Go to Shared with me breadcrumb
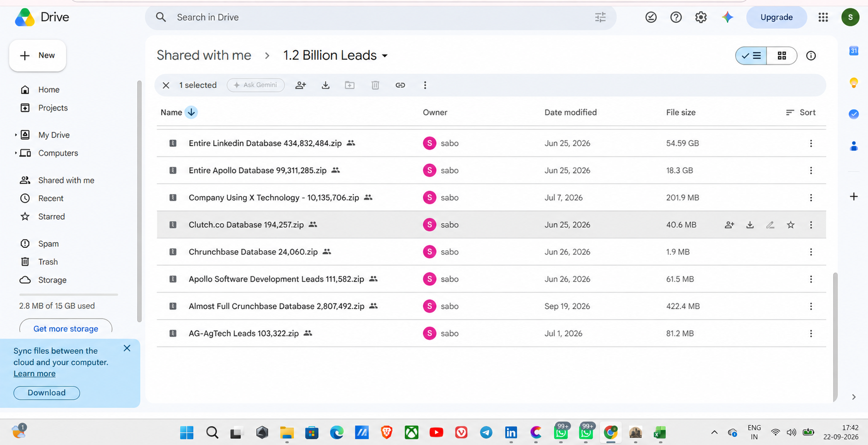 pyautogui.click(x=204, y=56)
